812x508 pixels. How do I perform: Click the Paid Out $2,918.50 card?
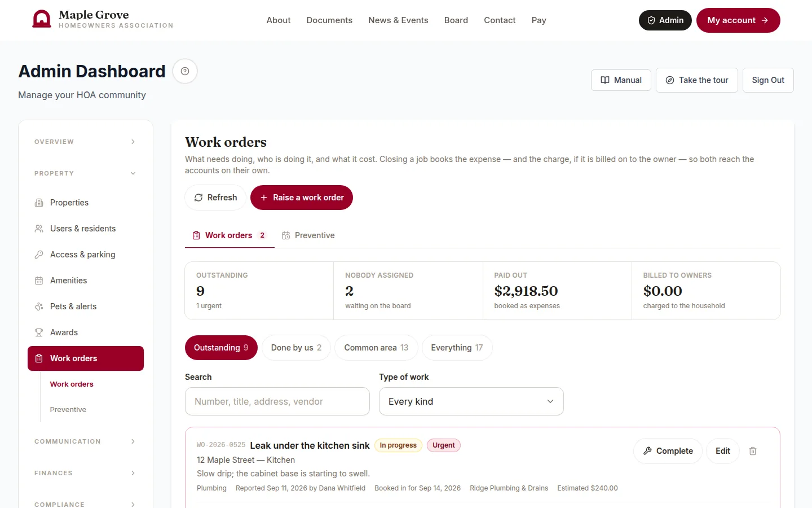tap(557, 291)
